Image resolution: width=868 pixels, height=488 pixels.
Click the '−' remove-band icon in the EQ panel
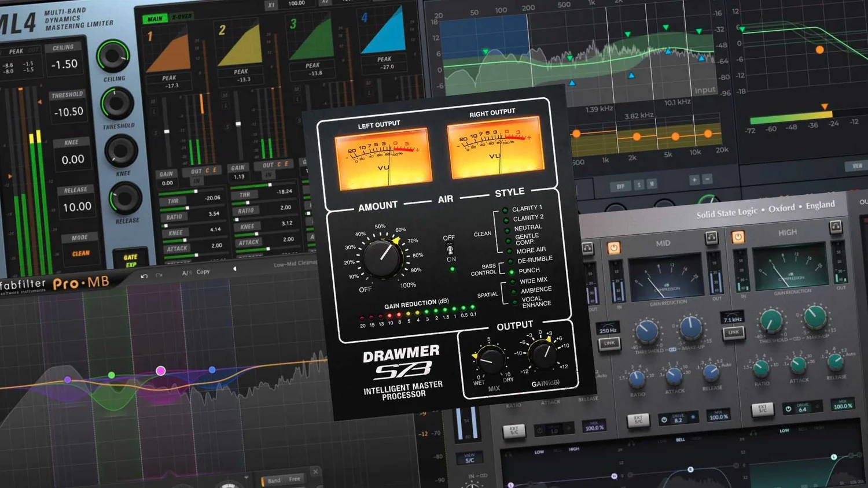coord(708,178)
